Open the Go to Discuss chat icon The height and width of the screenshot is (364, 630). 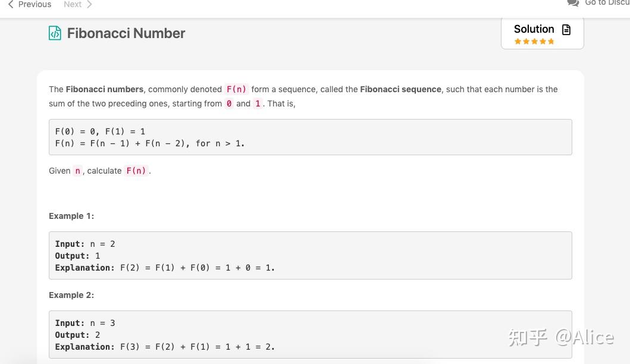pos(573,3)
